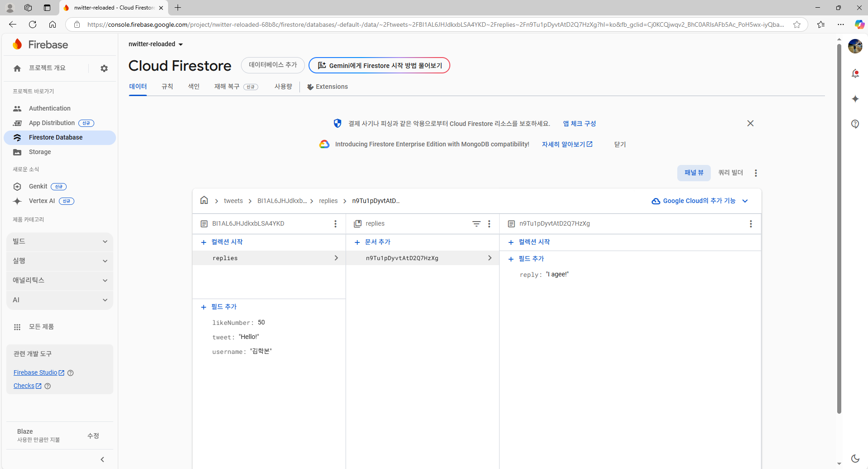
Task: Open more options next to query builder
Action: (756, 173)
